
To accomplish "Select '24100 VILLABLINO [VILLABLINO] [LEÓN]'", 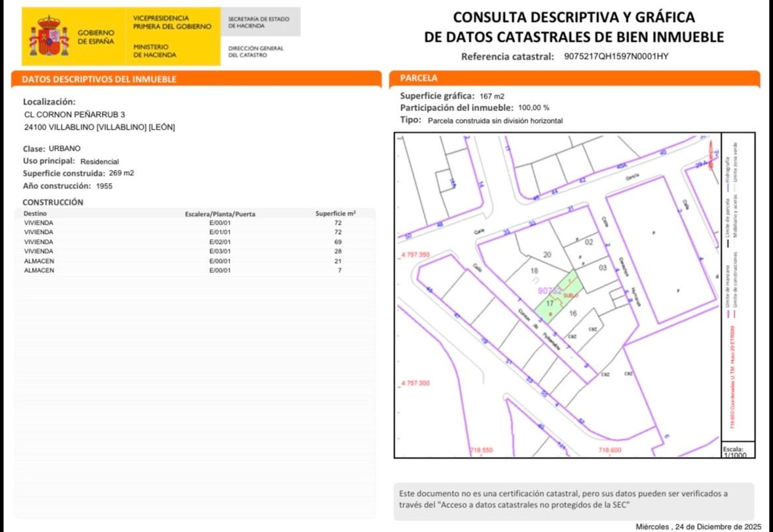I will tap(99, 127).
